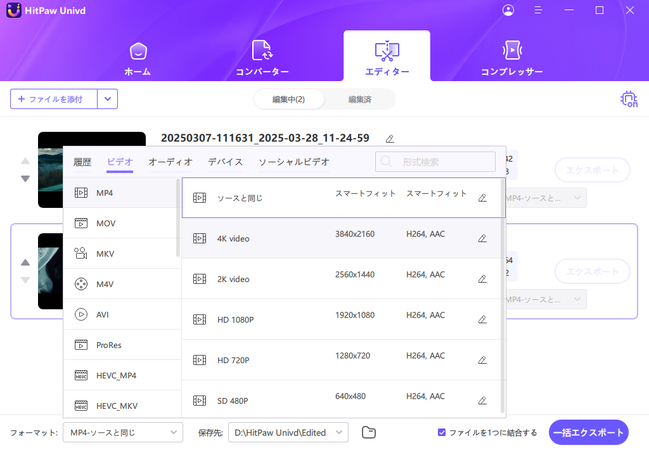649x450 pixels.
Task: Move second video down with arrow
Action: (x=25, y=280)
